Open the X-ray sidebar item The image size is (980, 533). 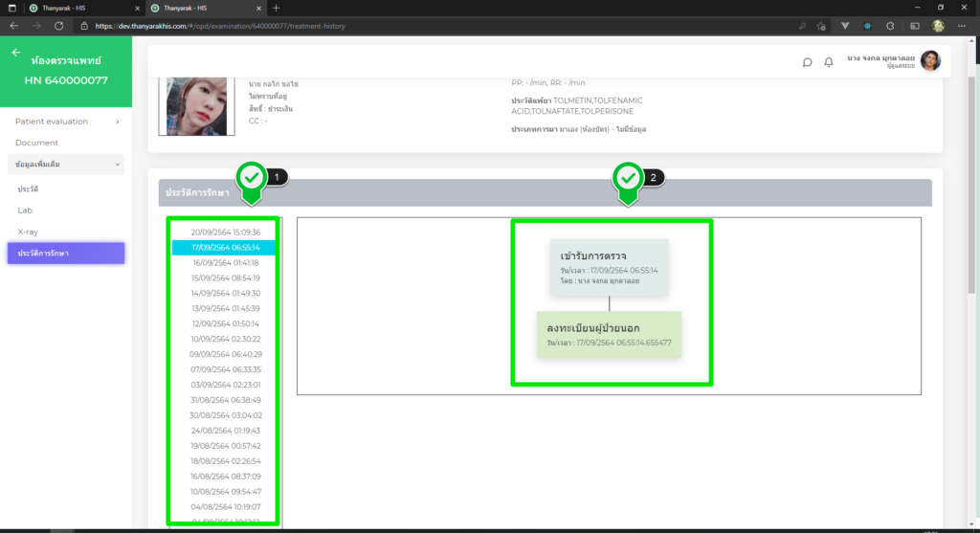[28, 232]
